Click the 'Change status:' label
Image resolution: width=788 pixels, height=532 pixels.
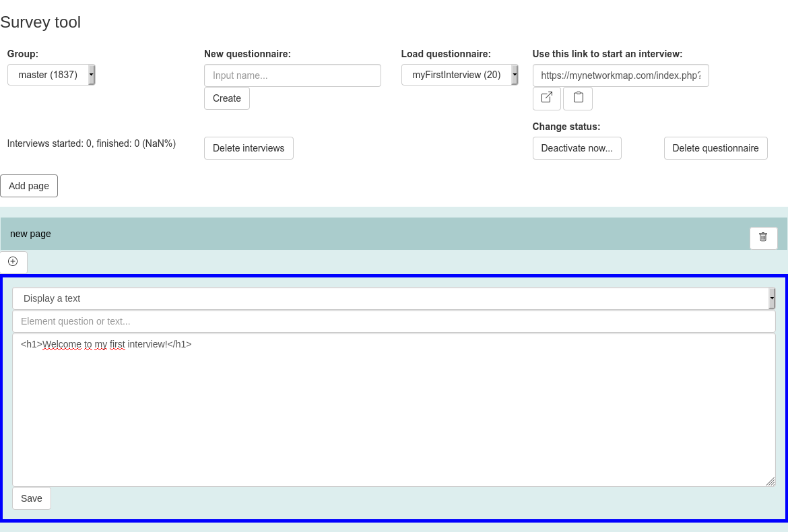pyautogui.click(x=566, y=127)
